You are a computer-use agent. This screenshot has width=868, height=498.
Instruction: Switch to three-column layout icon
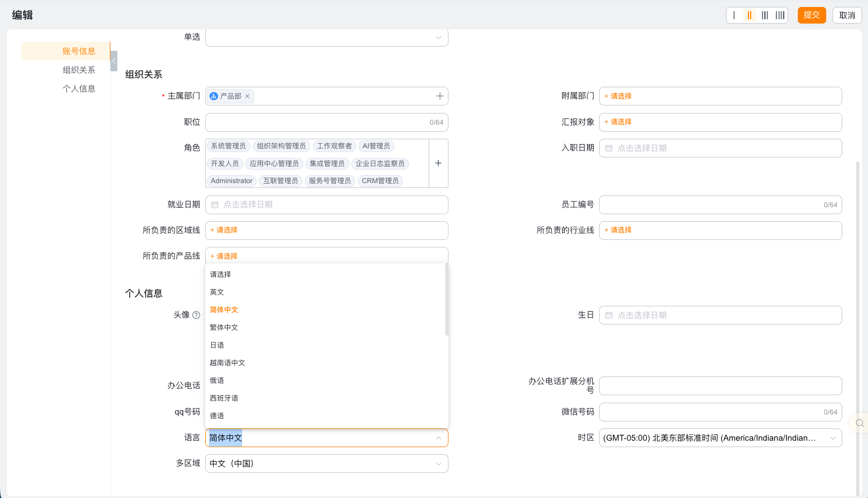tap(765, 16)
